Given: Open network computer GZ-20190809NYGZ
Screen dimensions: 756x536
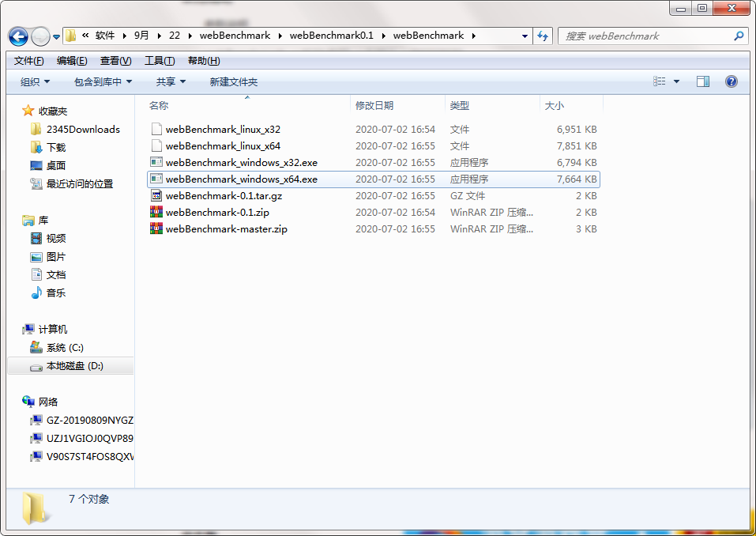Looking at the screenshot, I should click(x=90, y=421).
